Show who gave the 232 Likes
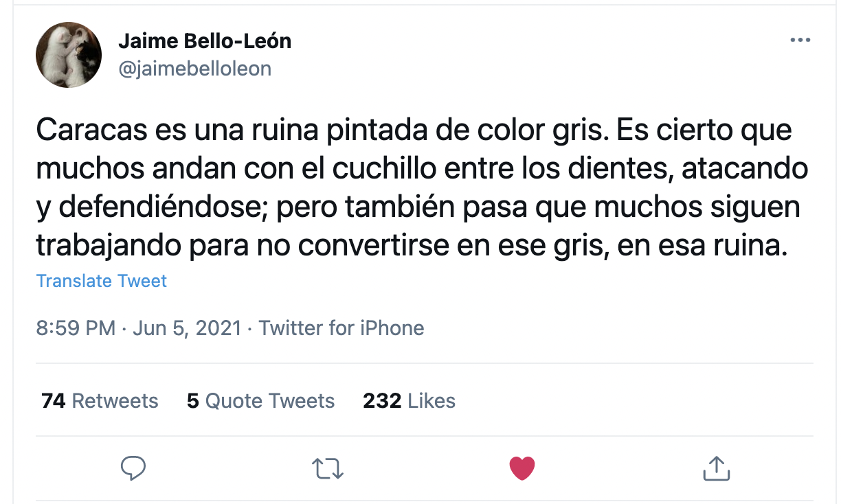Screen dimensions: 841x504 410,401
